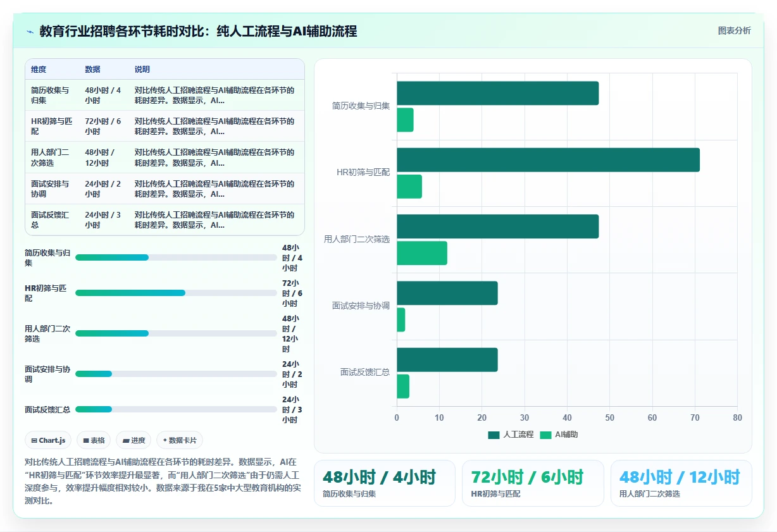Click the 简历收集与归集 progress bar
This screenshot has width=777, height=532.
tap(176, 257)
